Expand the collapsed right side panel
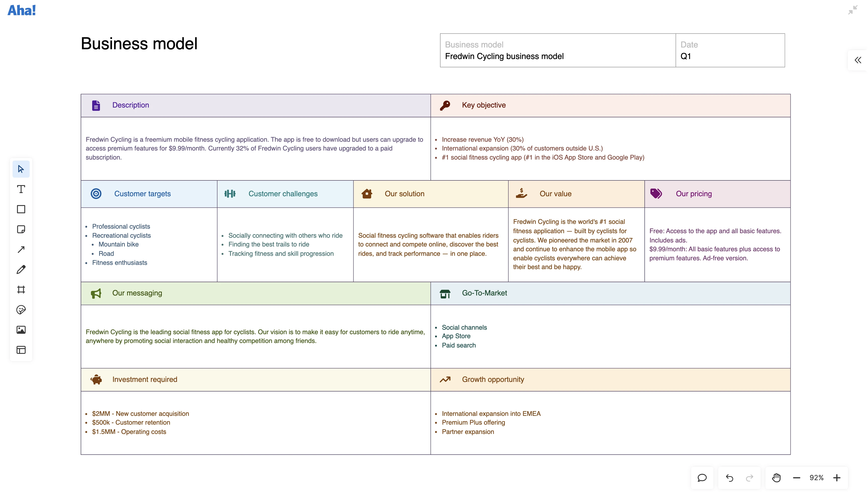The width and height of the screenshot is (868, 499). 857,60
